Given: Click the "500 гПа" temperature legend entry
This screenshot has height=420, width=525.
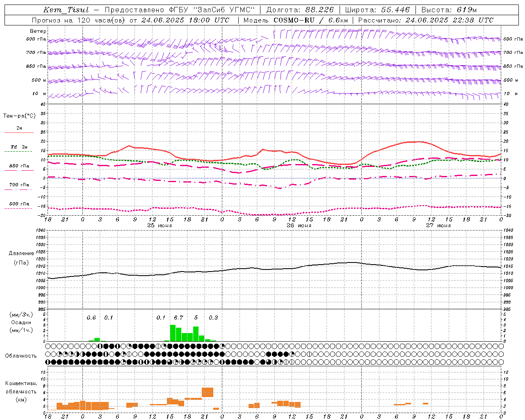Looking at the screenshot, I should [19, 204].
